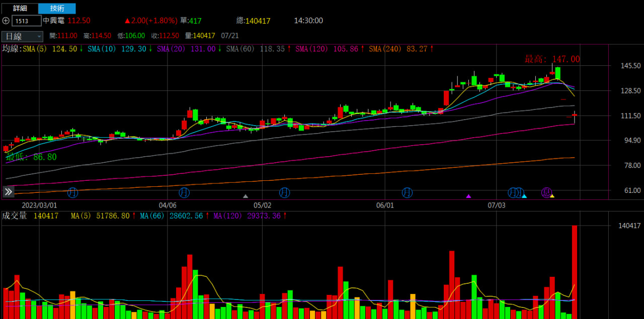
Task: Click the circled plus icon beside stock code
Action: click(6, 21)
